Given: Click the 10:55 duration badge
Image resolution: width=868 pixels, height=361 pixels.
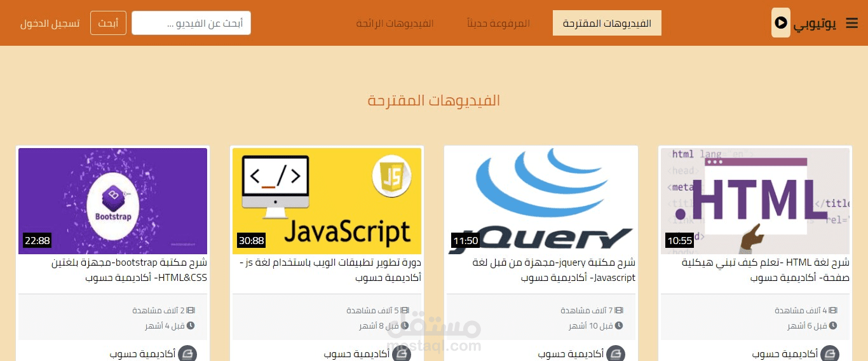Looking at the screenshot, I should (679, 241).
